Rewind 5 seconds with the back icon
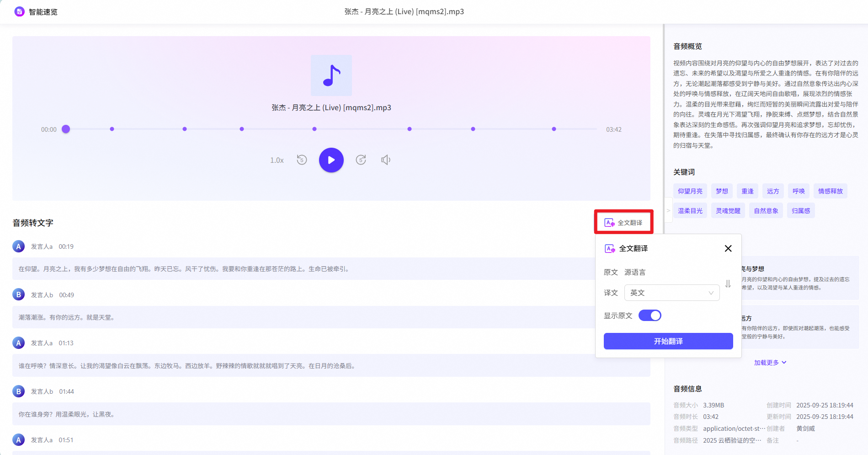 click(302, 160)
